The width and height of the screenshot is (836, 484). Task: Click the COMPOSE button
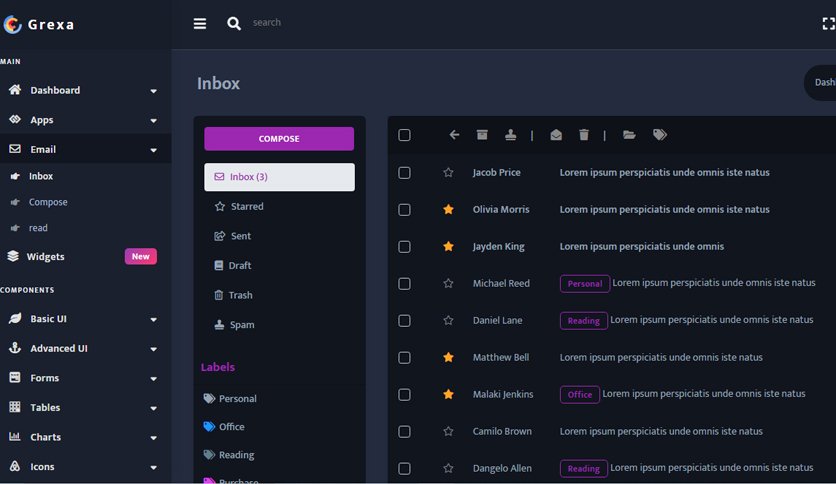[x=279, y=139]
